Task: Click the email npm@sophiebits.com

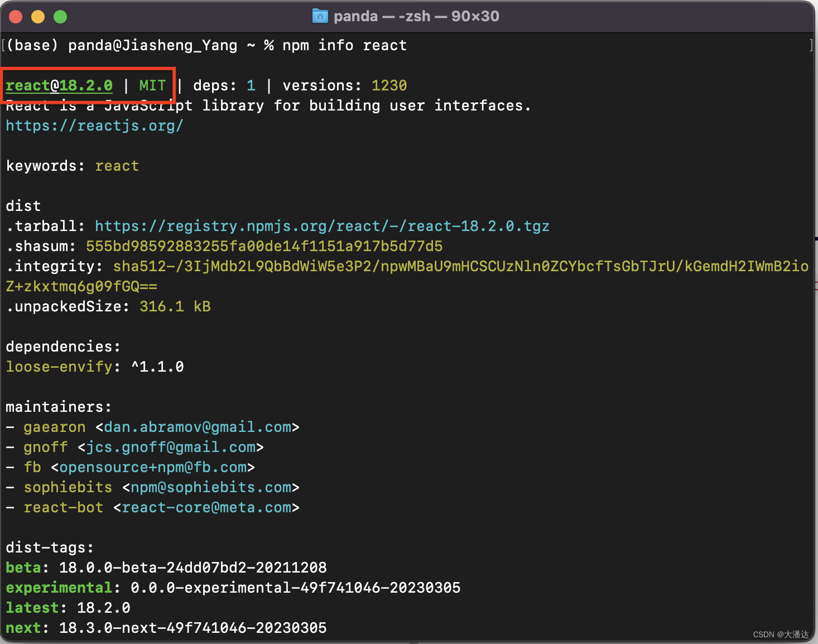Action: pos(211,487)
